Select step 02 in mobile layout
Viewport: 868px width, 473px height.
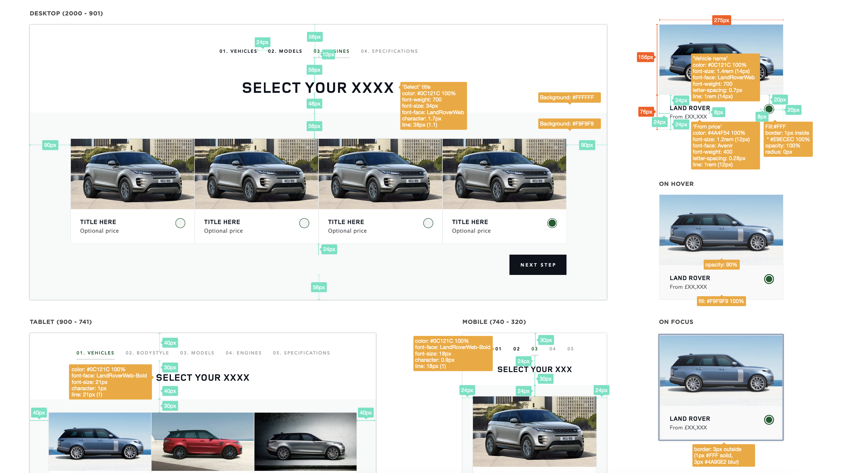pyautogui.click(x=516, y=349)
